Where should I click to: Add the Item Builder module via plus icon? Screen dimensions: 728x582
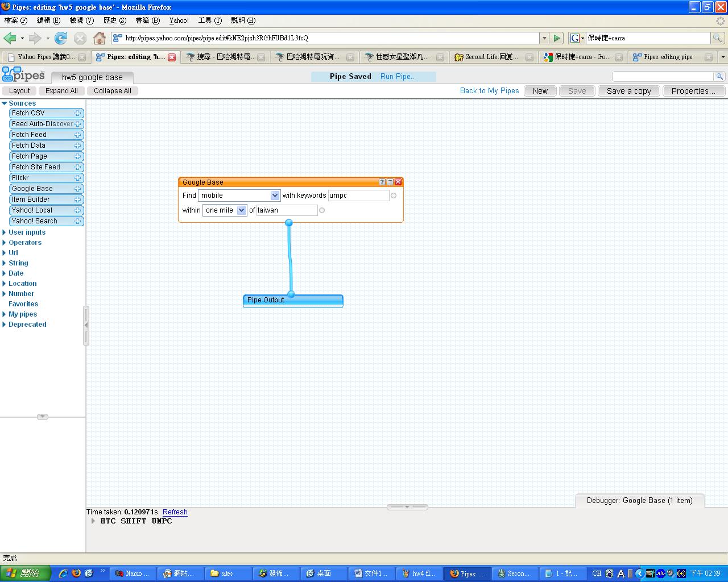(78, 199)
